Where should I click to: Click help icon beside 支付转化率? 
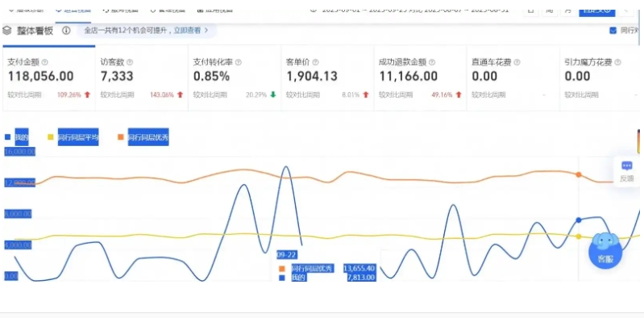point(239,62)
